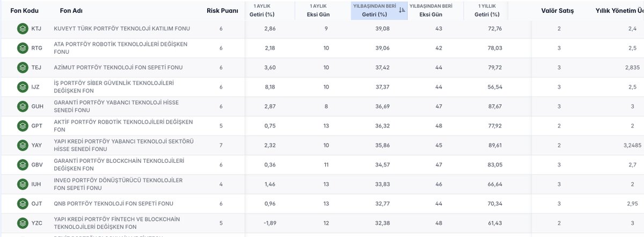The height and width of the screenshot is (237, 644).
Task: Open QNB Portföy Teknoloji Fon Sepeti Fonu
Action: pos(113,204)
